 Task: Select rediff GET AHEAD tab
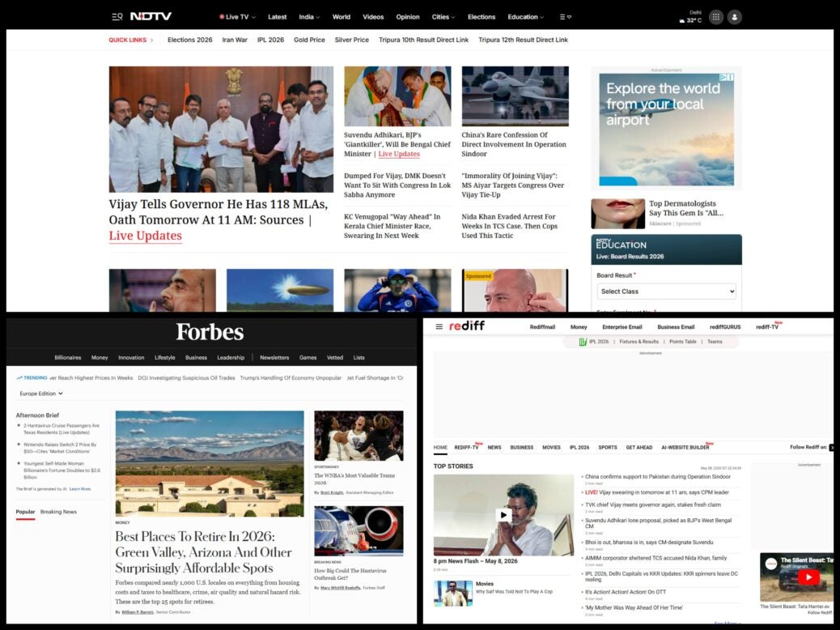pos(639,447)
